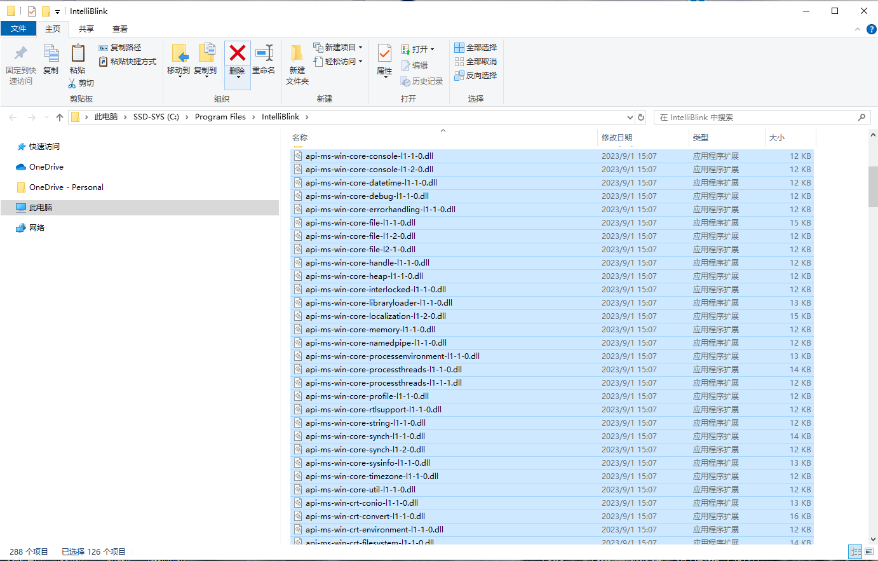
Task: Expand the address bar history dropdown
Action: (x=630, y=118)
